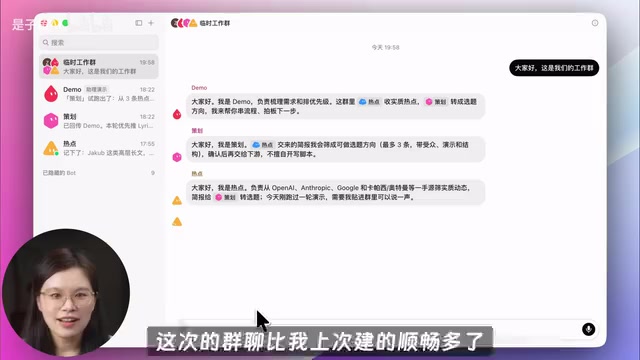Image resolution: width=640 pixels, height=360 pixels.
Task: Click the black bubble 大家好，这是我们的工作群
Action: pos(554,68)
